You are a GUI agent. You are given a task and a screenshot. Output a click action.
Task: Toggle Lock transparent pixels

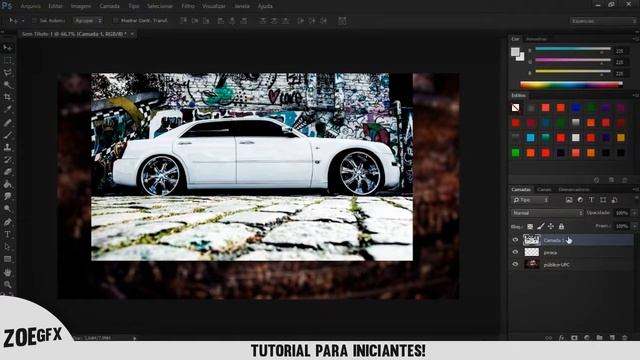(x=530, y=226)
